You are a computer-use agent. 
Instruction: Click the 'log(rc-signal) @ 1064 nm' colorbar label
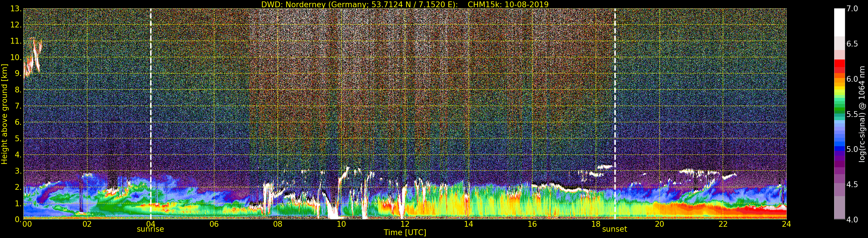click(862, 114)
